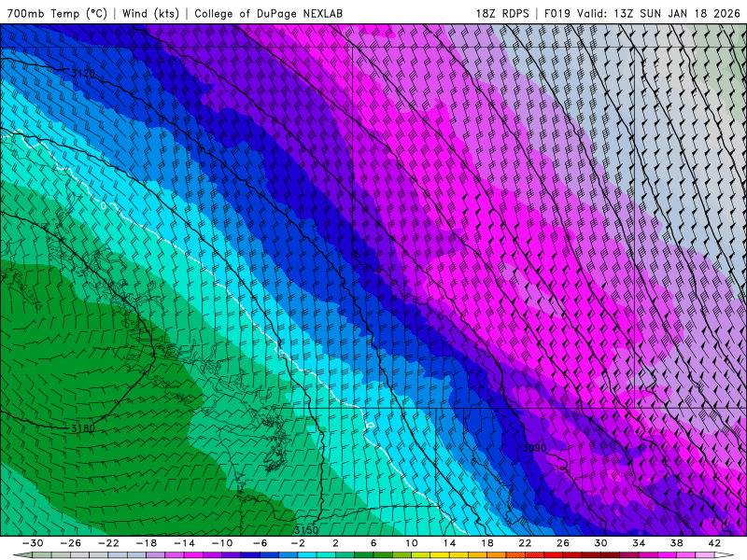The width and height of the screenshot is (747, 560).
Task: Click the 3120 height contour label
Action: click(x=83, y=74)
